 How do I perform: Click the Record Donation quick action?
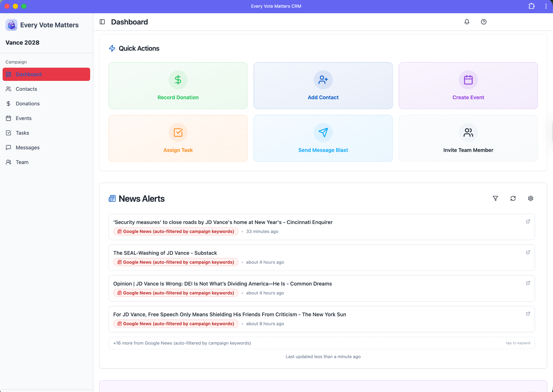point(178,86)
